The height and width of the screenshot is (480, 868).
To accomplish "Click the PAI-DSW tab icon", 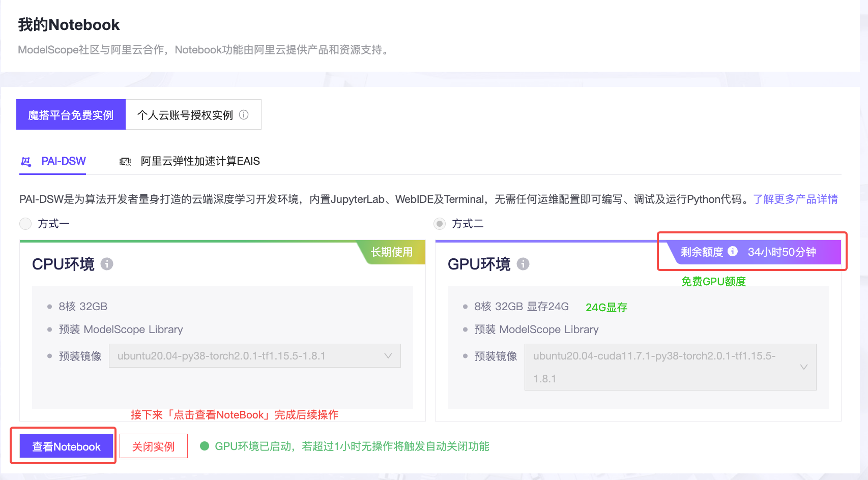I will click(x=26, y=162).
